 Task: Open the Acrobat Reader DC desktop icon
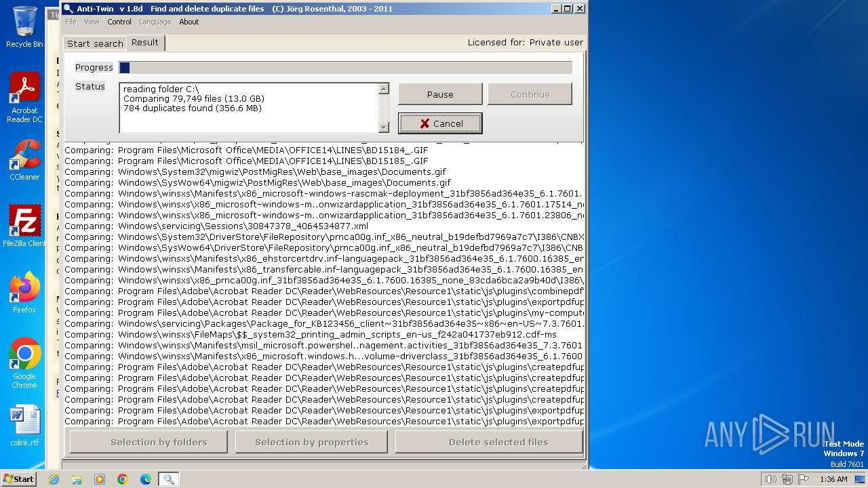click(24, 97)
